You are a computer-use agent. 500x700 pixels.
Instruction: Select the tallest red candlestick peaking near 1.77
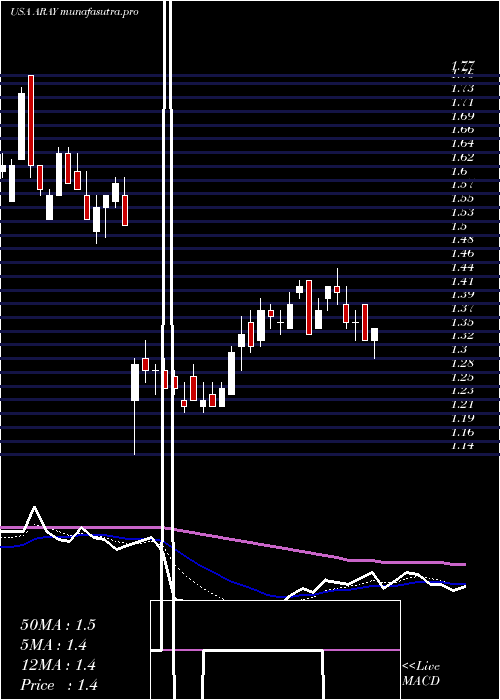click(31, 121)
